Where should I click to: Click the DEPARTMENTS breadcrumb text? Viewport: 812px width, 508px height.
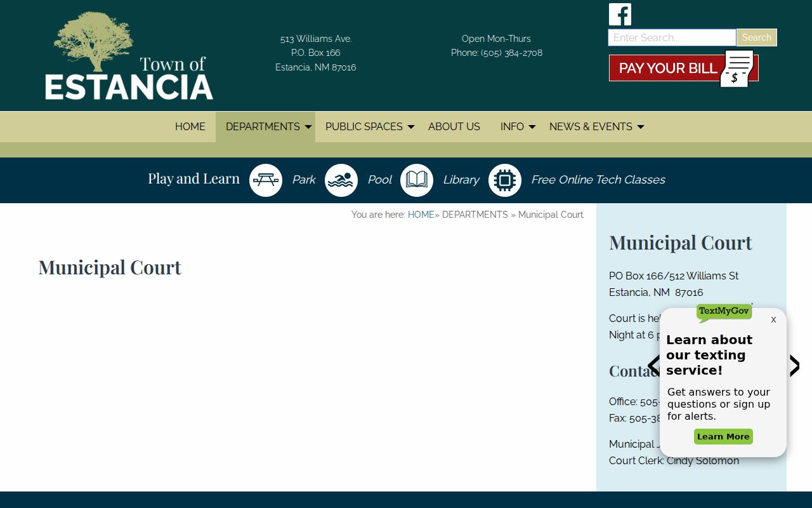coord(475,215)
